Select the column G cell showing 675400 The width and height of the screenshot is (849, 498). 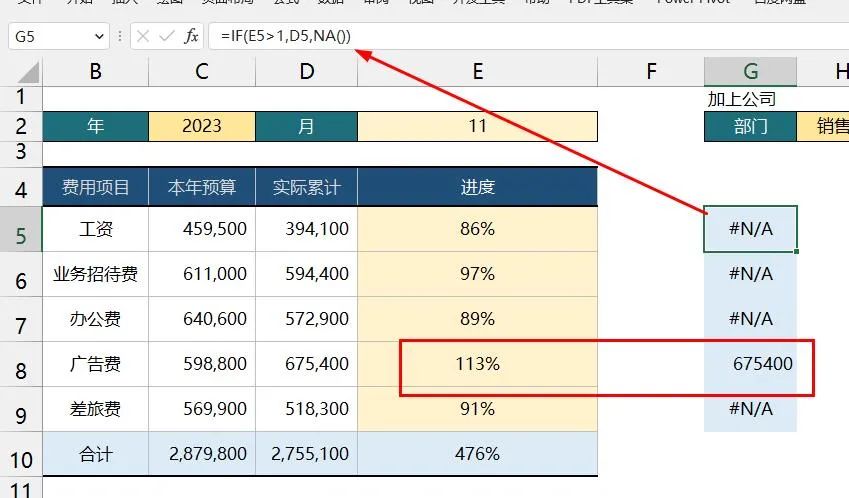[750, 364]
